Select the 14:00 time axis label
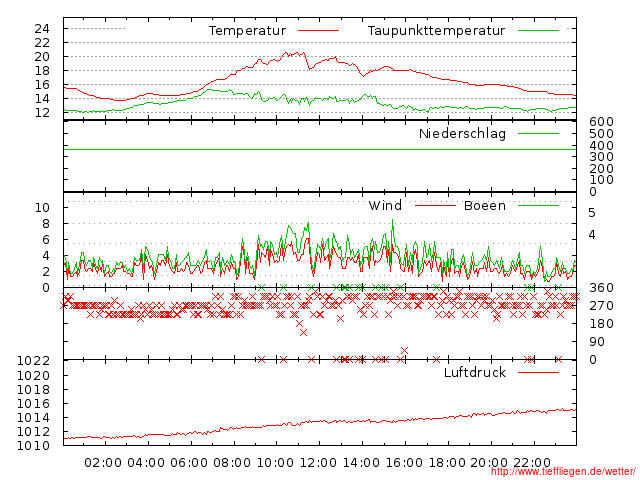 click(361, 463)
